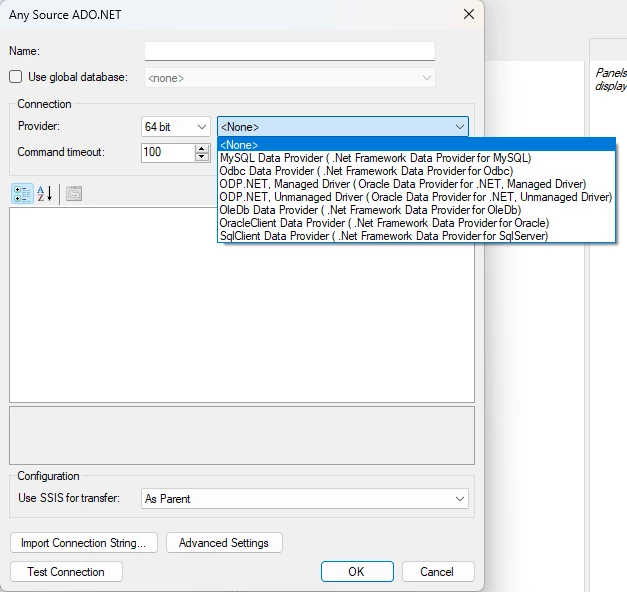
Task: Select SqlClient Data Provider option
Action: pos(416,236)
